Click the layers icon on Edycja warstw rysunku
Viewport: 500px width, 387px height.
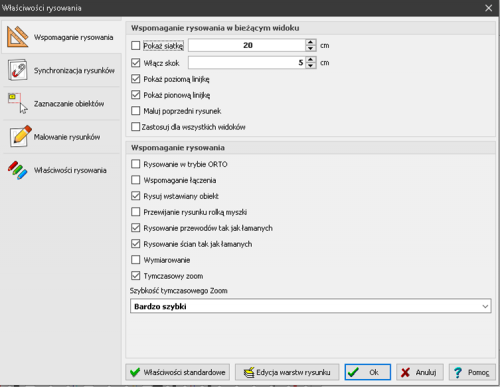249,372
